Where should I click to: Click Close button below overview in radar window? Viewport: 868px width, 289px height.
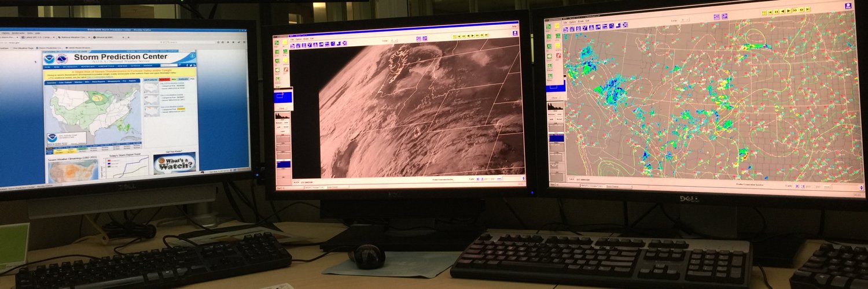pos(554,98)
